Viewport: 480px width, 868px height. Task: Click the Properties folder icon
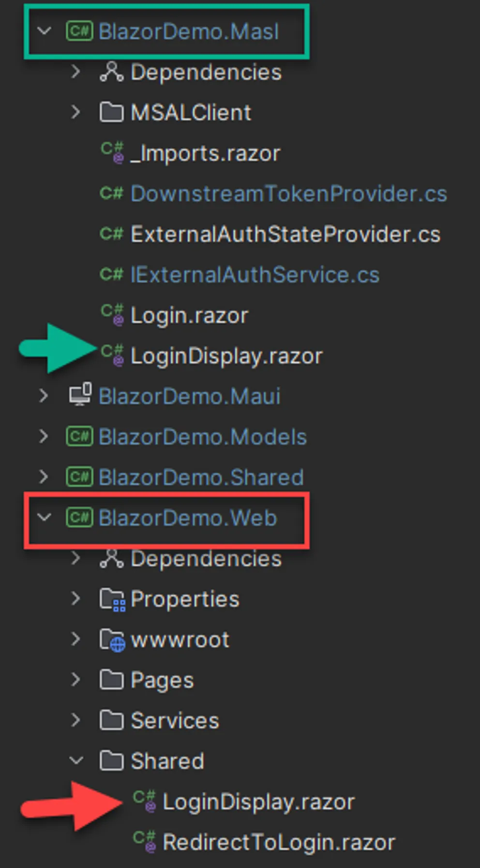click(x=112, y=600)
